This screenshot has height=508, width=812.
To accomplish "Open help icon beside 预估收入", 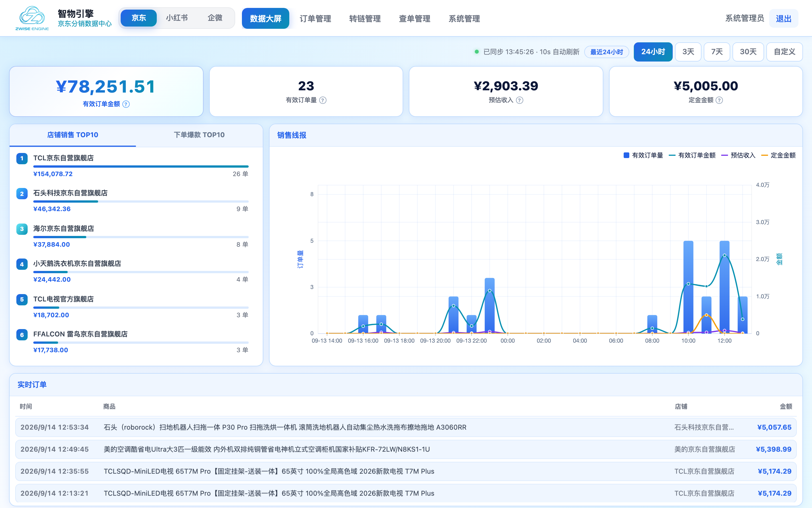I will tap(519, 100).
